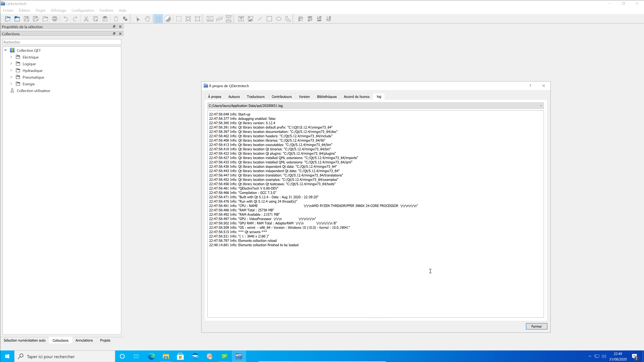This screenshot has width=644, height=362.
Task: Collapse the Collection QET tree
Action: (6, 50)
